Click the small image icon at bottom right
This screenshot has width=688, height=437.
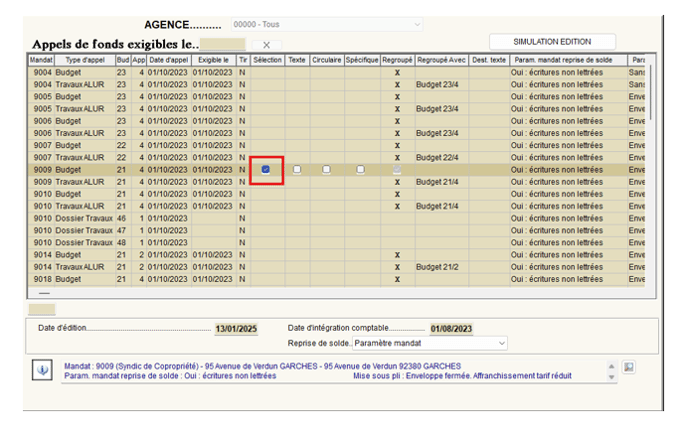(629, 368)
